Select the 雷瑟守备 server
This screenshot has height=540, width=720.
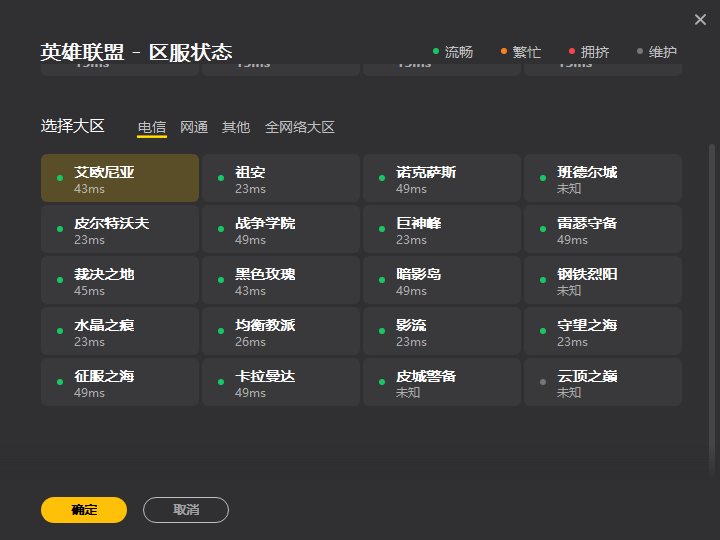(603, 229)
